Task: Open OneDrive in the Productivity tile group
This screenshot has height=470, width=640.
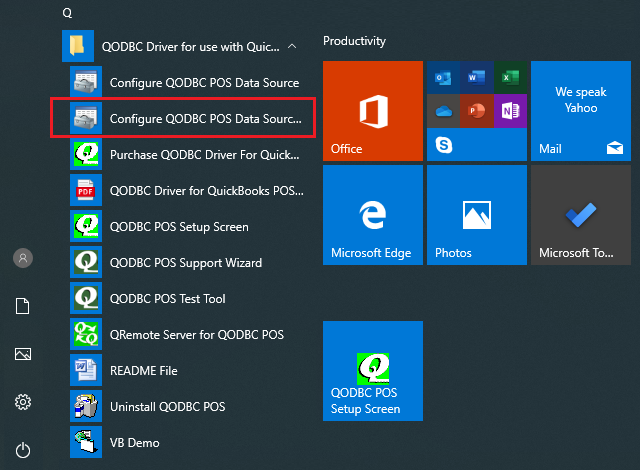Action: pos(443,111)
